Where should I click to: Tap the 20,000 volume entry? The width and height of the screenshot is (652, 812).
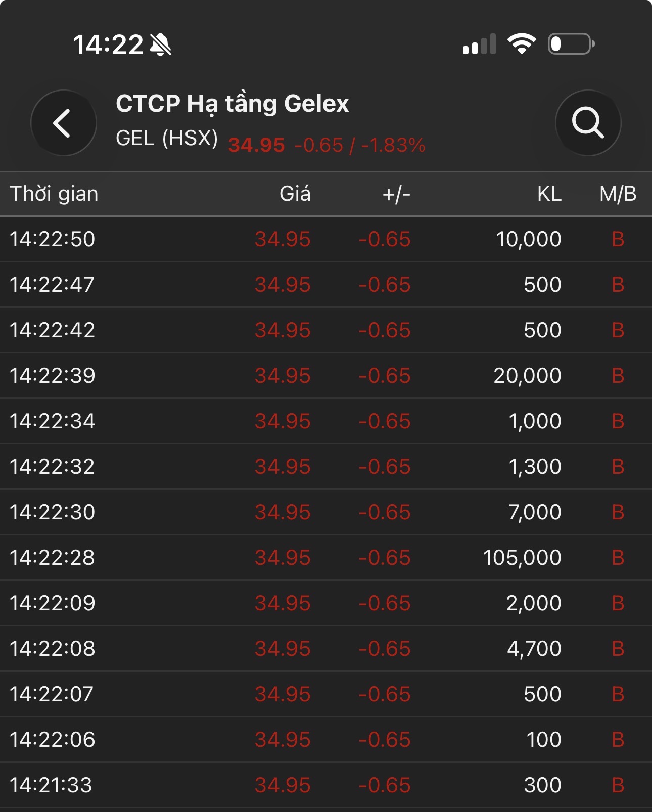point(527,376)
